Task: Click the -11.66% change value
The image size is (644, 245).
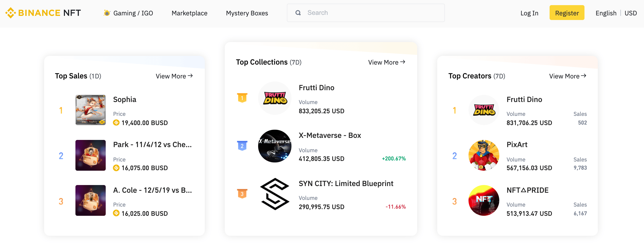Action: (x=396, y=207)
